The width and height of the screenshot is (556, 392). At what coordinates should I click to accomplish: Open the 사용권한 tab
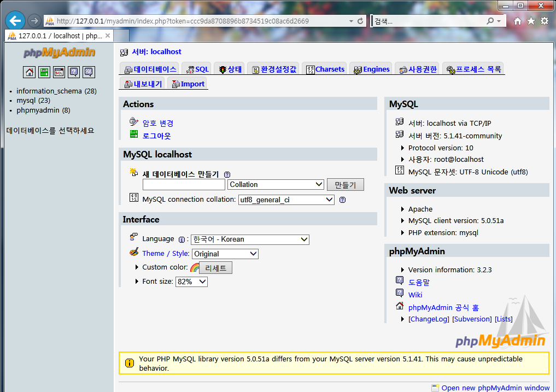418,69
